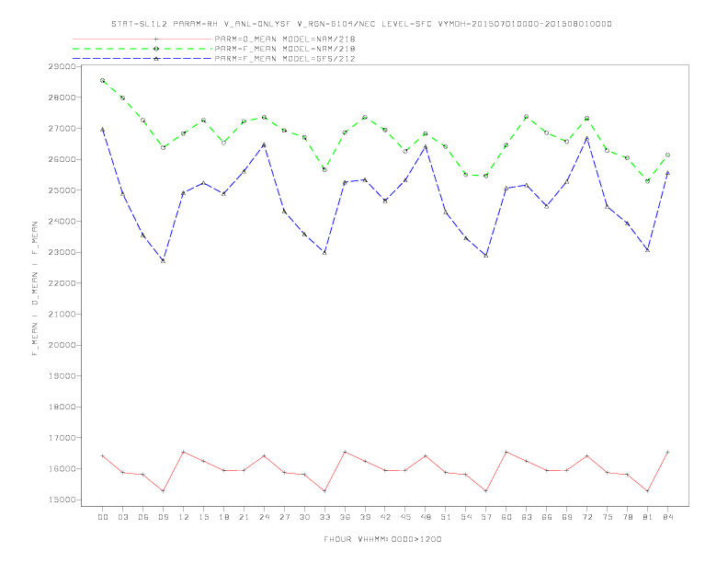Click the y-axis label 20000

coord(62,345)
